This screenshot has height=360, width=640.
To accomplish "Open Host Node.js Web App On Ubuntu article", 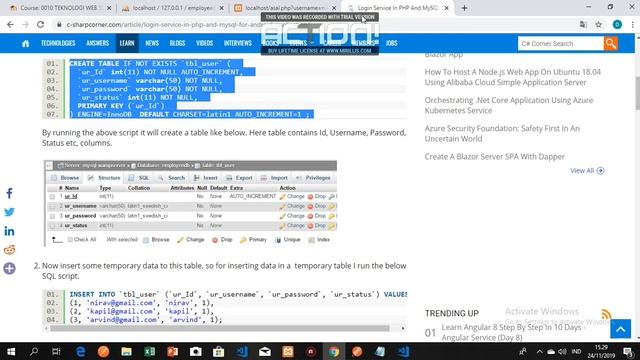I will [x=512, y=77].
